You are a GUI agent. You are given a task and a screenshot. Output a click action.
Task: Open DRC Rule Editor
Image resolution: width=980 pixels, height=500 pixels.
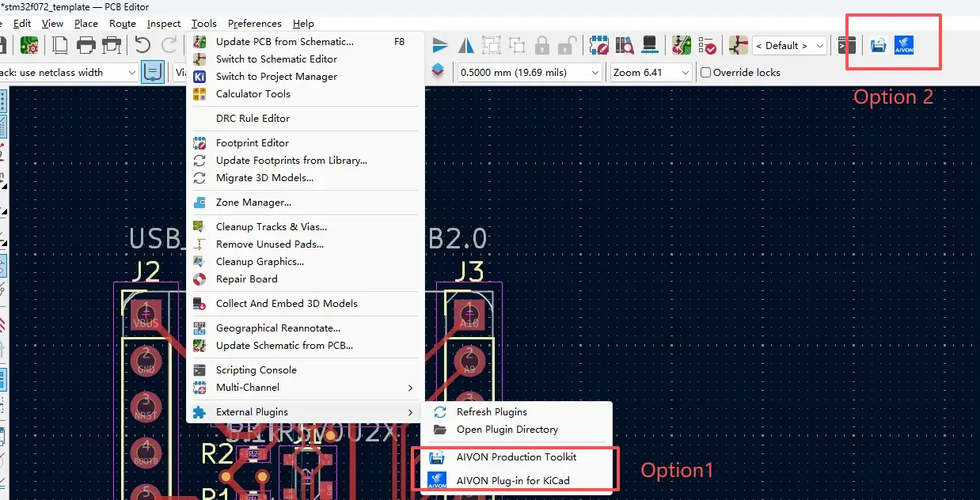coord(306,119)
